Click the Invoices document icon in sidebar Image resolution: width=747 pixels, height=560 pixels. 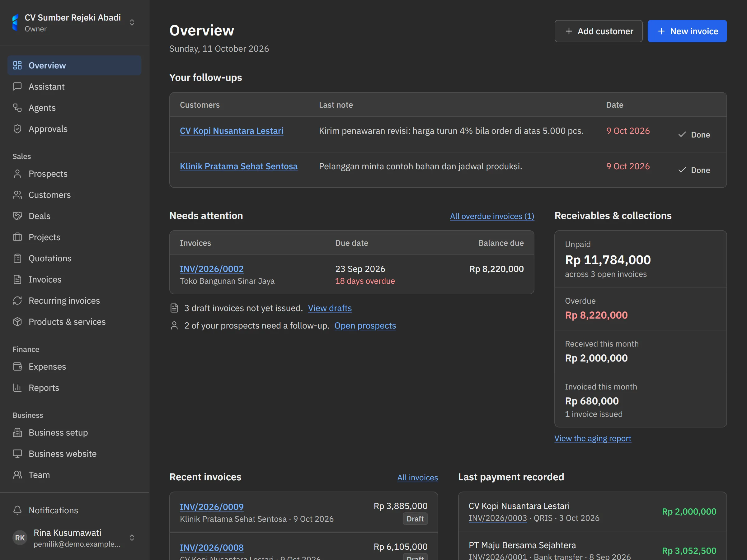coord(17,279)
